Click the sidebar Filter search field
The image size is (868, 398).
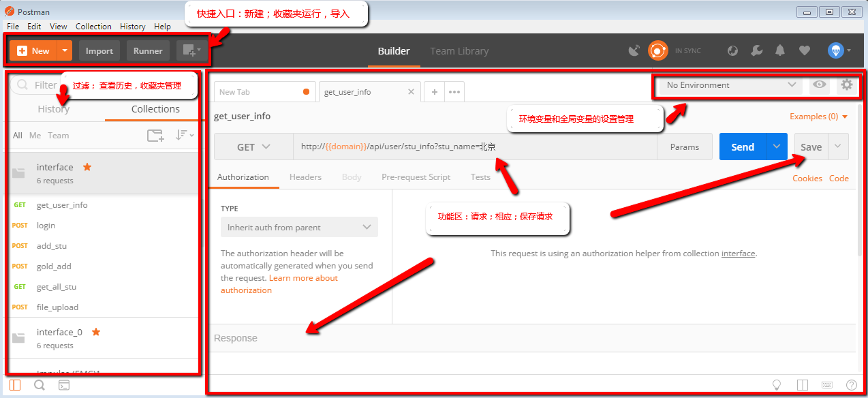pyautogui.click(x=102, y=85)
